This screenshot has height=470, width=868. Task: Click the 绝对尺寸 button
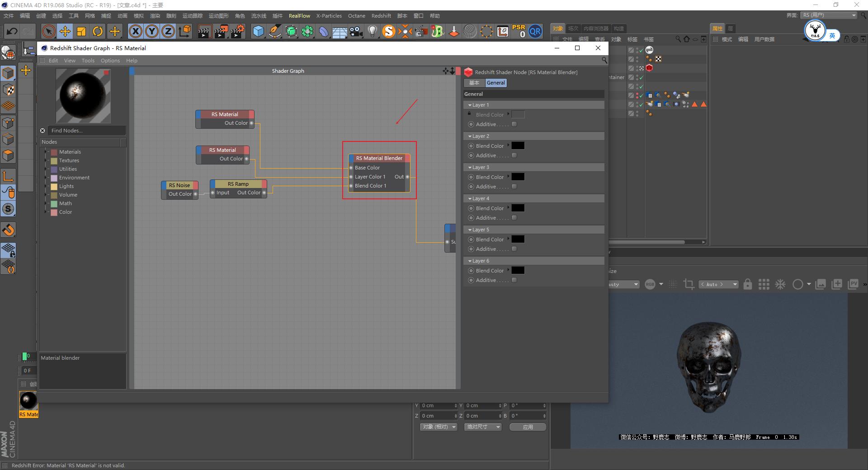pyautogui.click(x=482, y=427)
